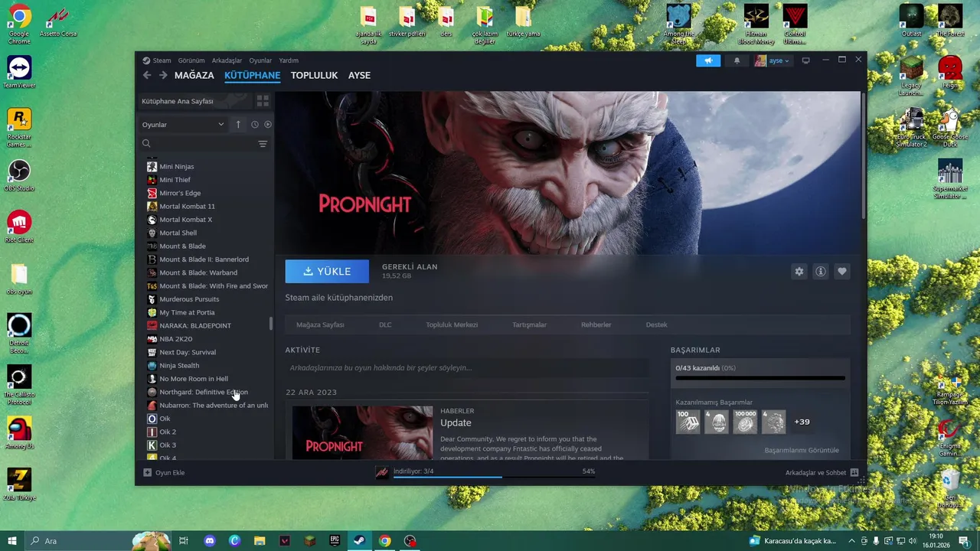Go back with the Steam back arrow
The width and height of the screenshot is (980, 551).
coord(147,75)
